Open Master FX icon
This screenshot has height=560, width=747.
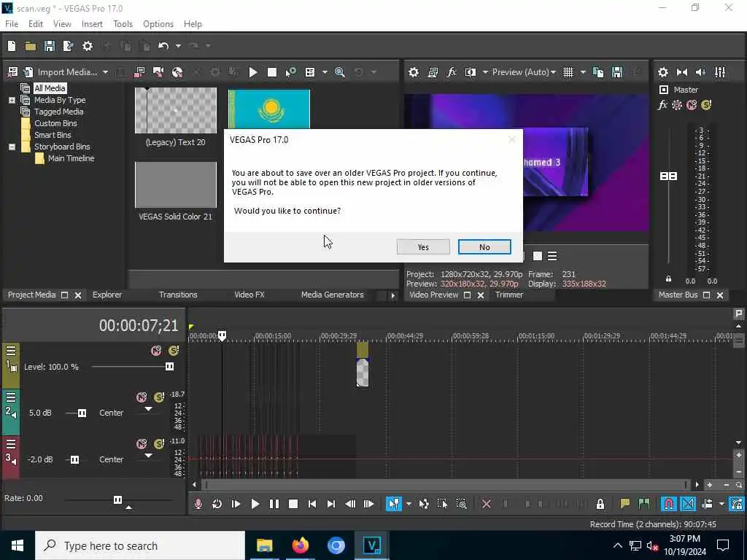(662, 105)
